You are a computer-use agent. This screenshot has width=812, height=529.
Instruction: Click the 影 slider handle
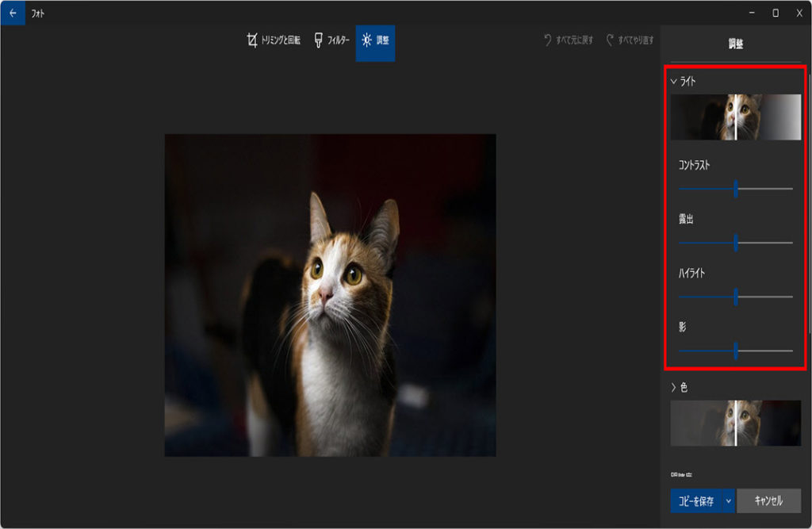point(736,351)
